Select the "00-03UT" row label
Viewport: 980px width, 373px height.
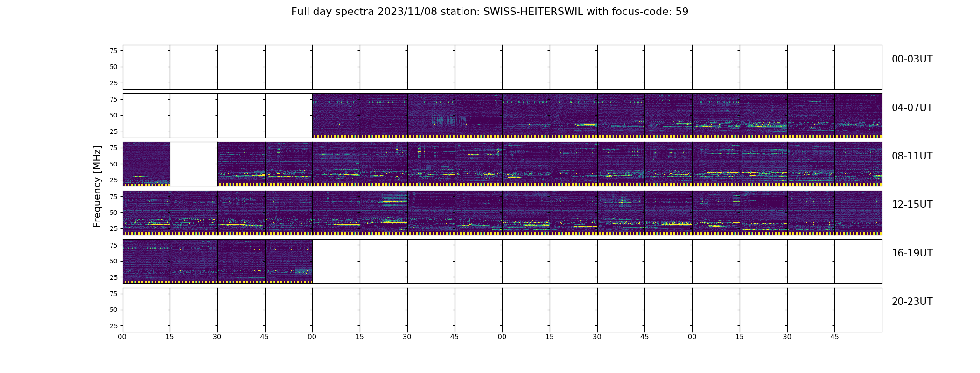(x=912, y=59)
